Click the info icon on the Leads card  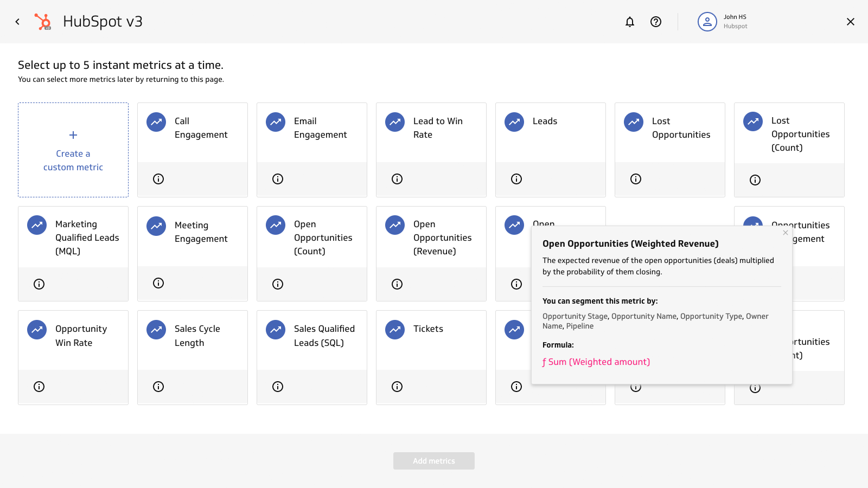pos(516,178)
